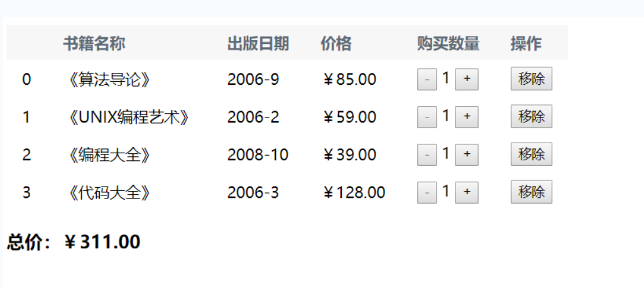Remove 《UNIX编程艺术》 with 移除 button
Viewport: 644px width, 289px height.
[532, 117]
